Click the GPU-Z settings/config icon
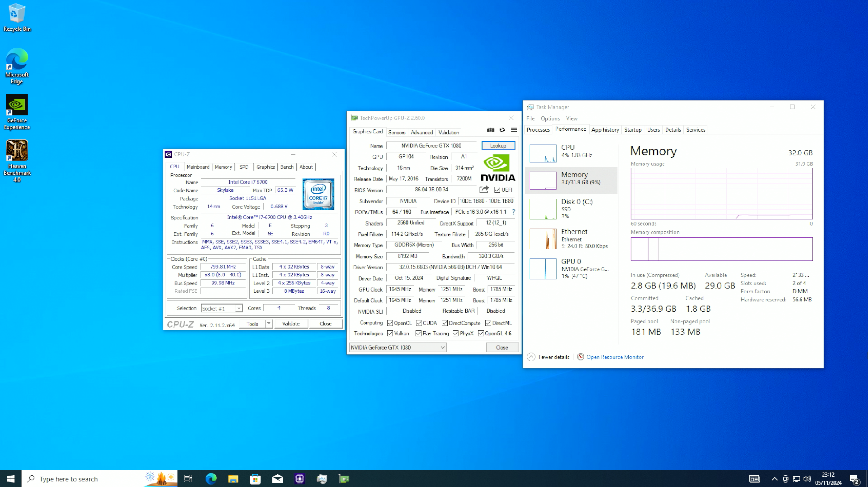The width and height of the screenshot is (868, 487). pyautogui.click(x=513, y=131)
